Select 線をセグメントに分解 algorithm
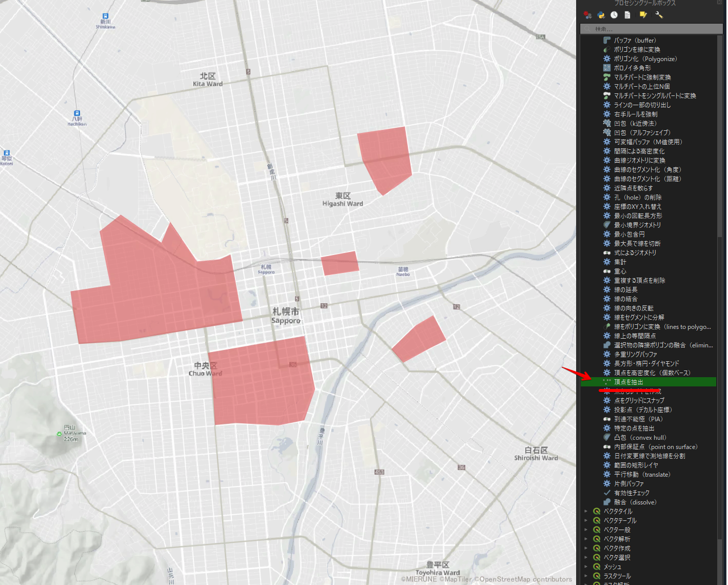 (639, 318)
